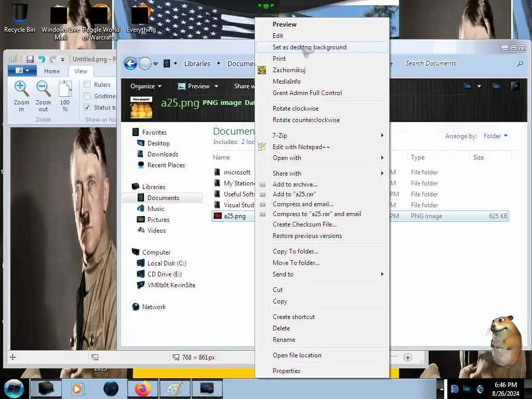Open the Arrange by Folder dropdown
Viewport: 532px width, 399px height.
click(x=495, y=136)
